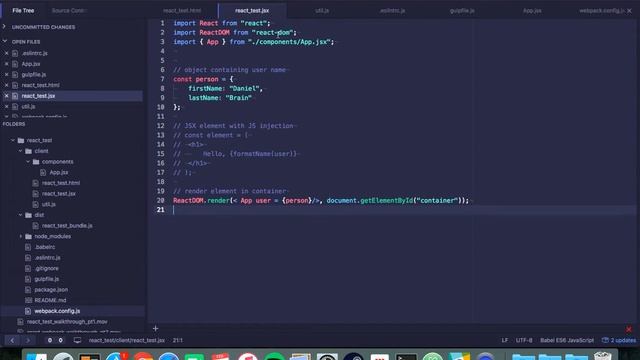Click the LF line ending selector
Viewport: 640px width, 360px height.
(x=505, y=340)
